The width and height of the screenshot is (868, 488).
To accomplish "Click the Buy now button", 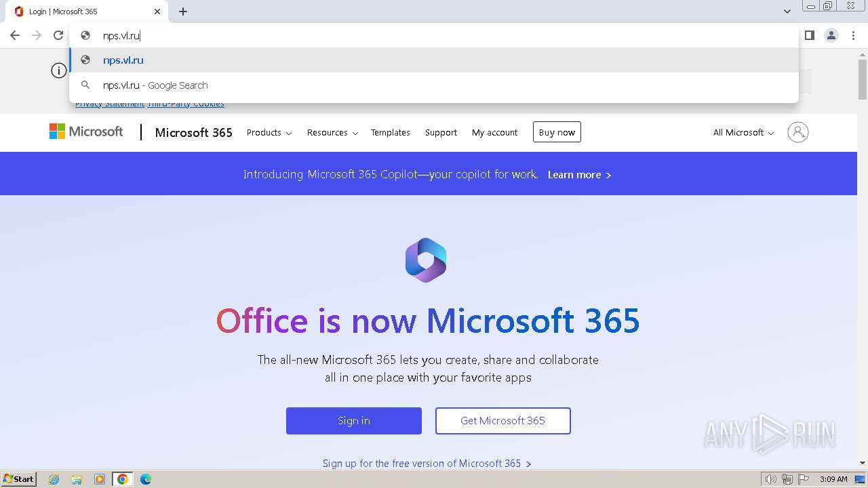I will (557, 132).
